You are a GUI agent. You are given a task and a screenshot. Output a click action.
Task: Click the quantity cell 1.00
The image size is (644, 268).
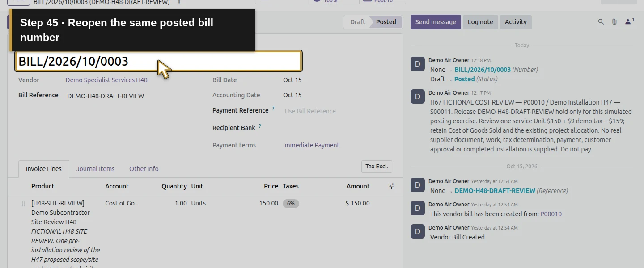[181, 203]
